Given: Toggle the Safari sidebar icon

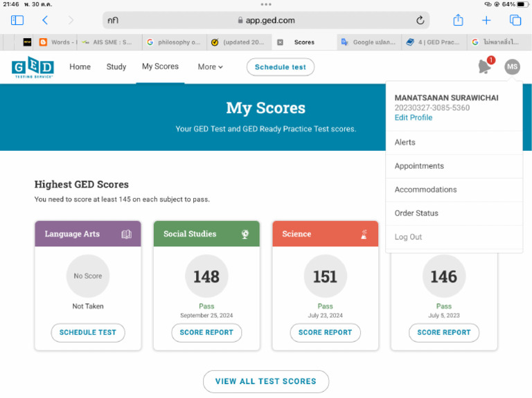Looking at the screenshot, I should 17,21.
